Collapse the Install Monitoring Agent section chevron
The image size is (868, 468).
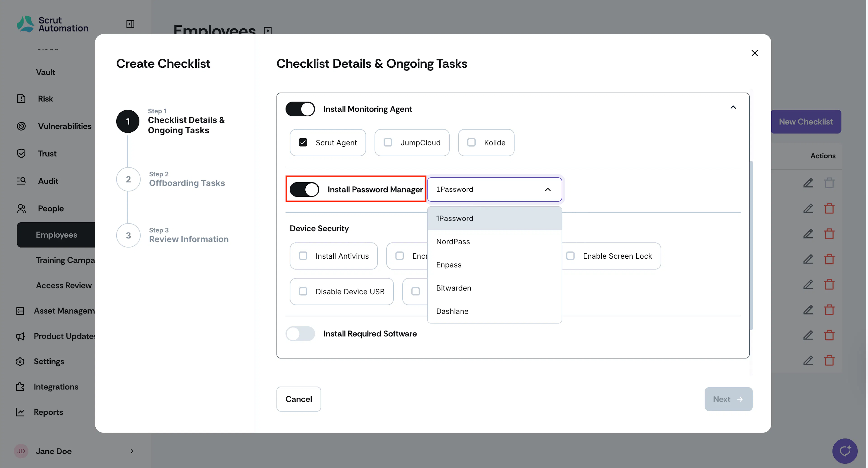point(733,108)
